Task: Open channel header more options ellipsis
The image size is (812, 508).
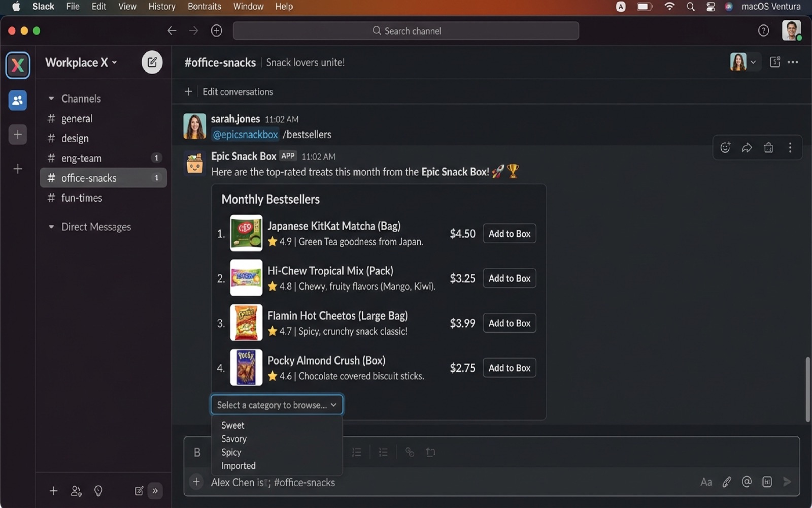Action: point(793,62)
